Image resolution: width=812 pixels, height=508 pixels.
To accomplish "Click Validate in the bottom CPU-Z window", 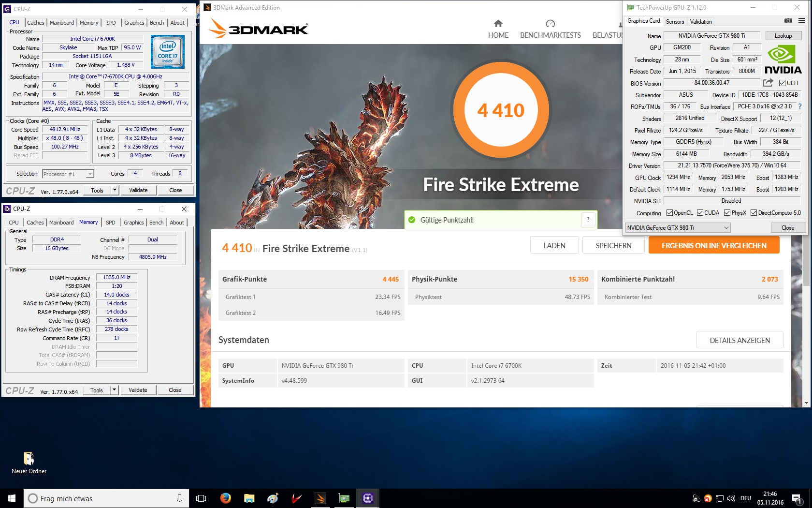I will 138,390.
